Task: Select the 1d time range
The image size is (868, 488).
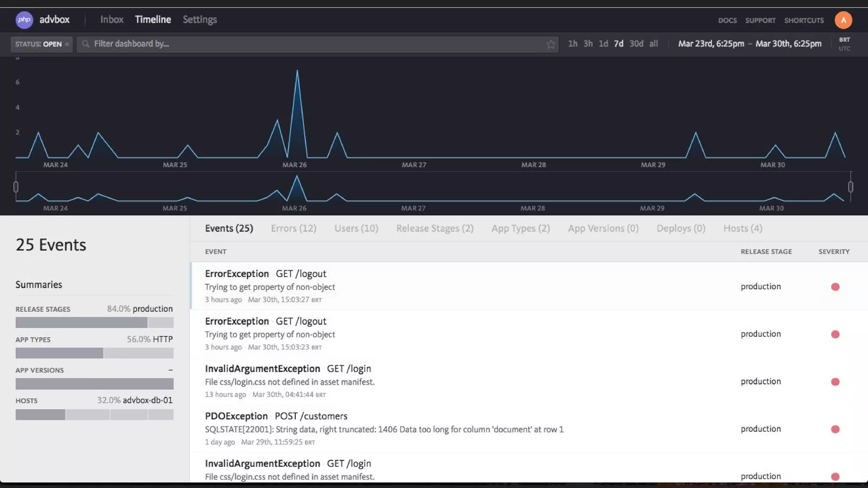Action: click(603, 44)
